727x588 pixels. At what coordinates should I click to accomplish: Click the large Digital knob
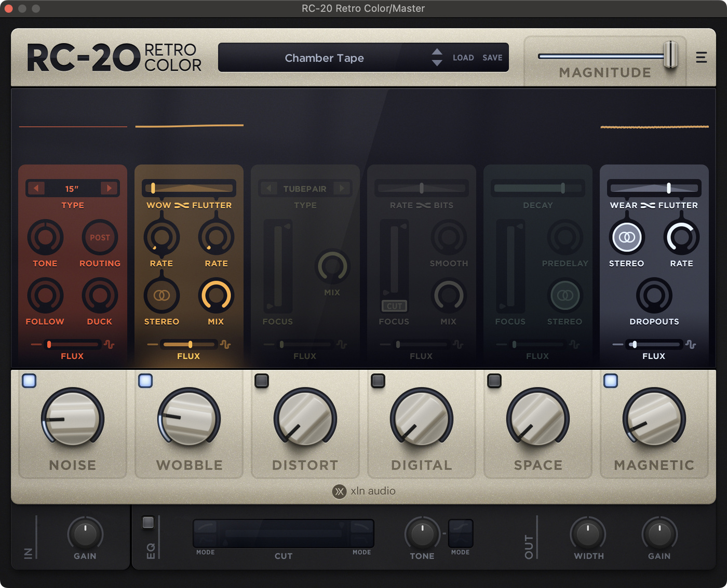point(422,418)
